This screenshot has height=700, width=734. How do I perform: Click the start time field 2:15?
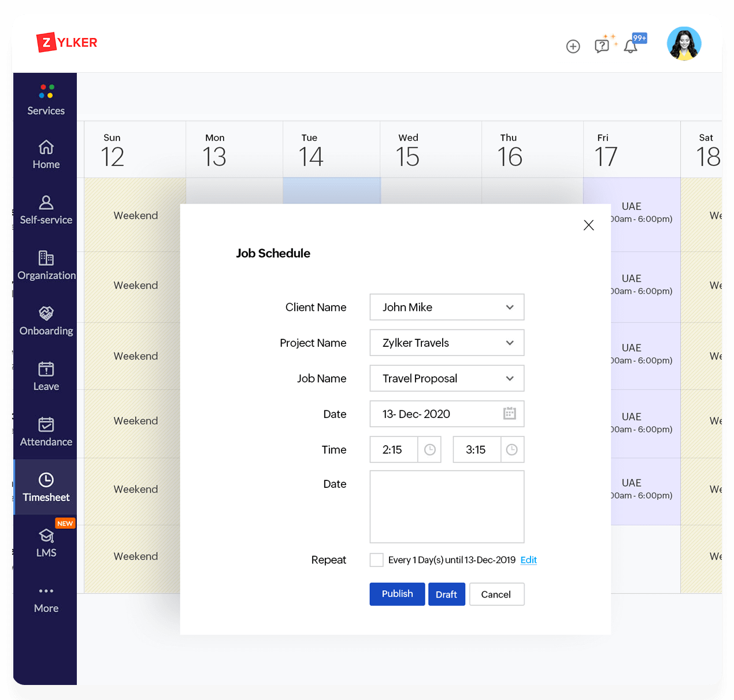[394, 450]
